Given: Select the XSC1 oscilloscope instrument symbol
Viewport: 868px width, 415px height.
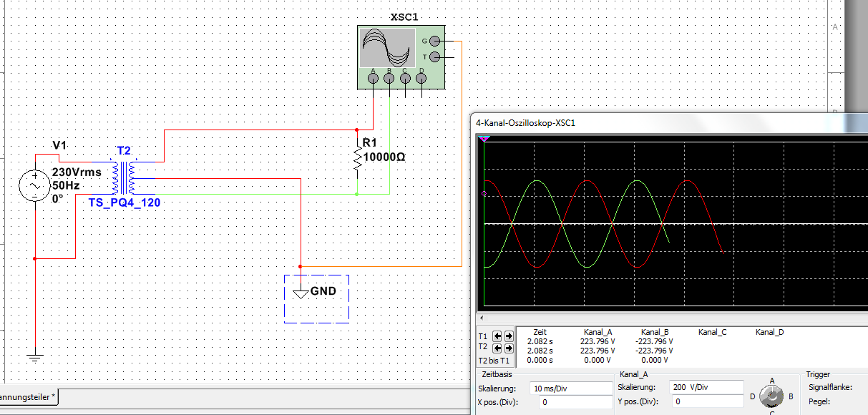Looking at the screenshot, I should pyautogui.click(x=401, y=57).
